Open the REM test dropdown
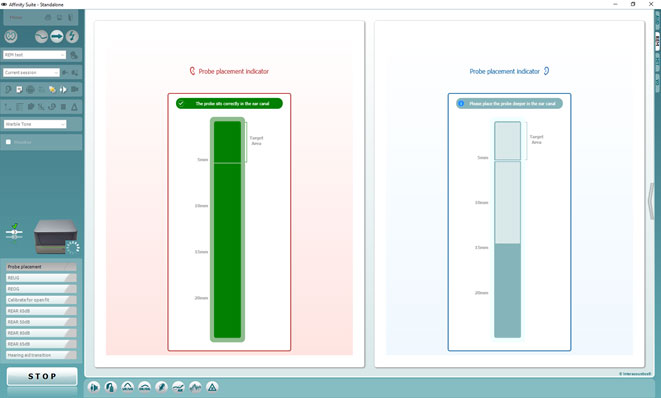 point(35,55)
